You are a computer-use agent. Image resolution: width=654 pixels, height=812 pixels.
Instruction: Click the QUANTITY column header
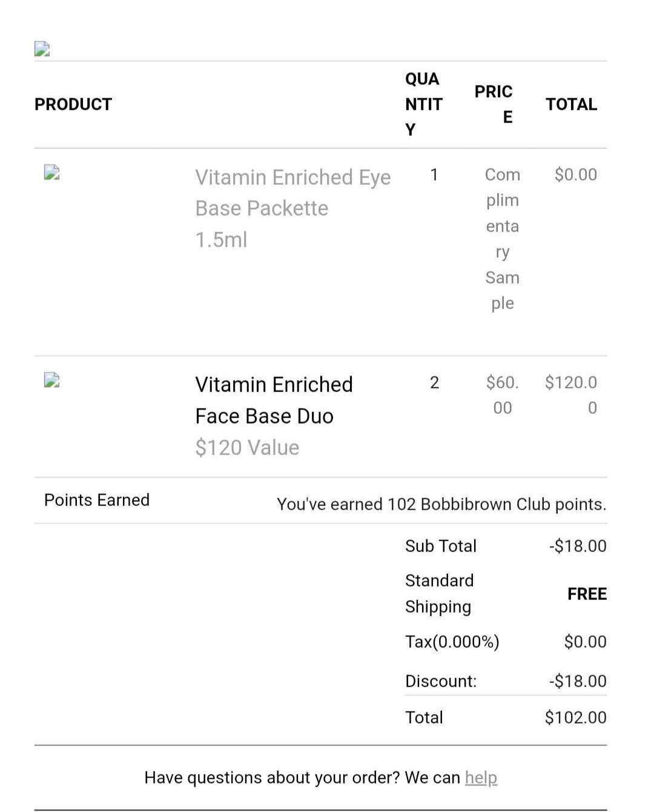[x=423, y=104]
